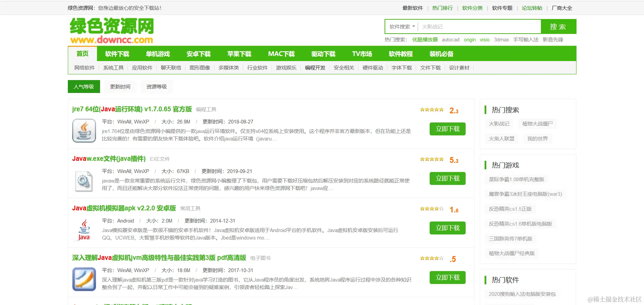Open 反恐精英cs1.5正版 in 热门游戏
This screenshot has height=305, width=644.
pos(510,209)
